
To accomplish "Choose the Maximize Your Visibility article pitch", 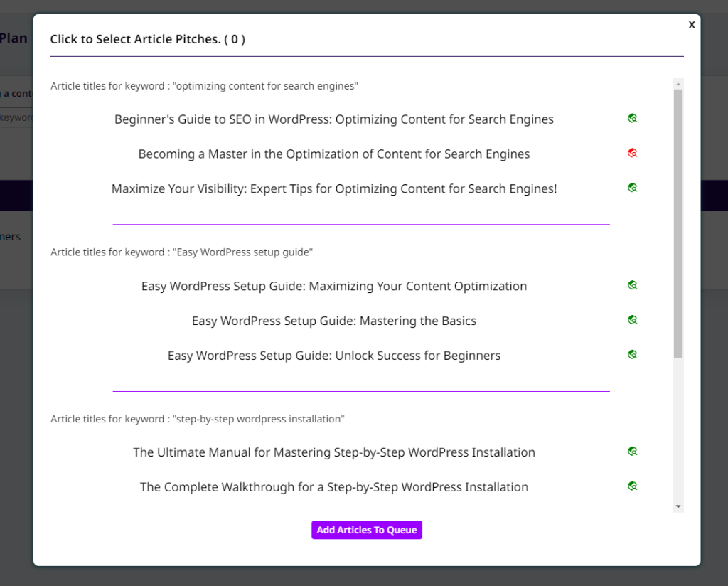I will [333, 189].
